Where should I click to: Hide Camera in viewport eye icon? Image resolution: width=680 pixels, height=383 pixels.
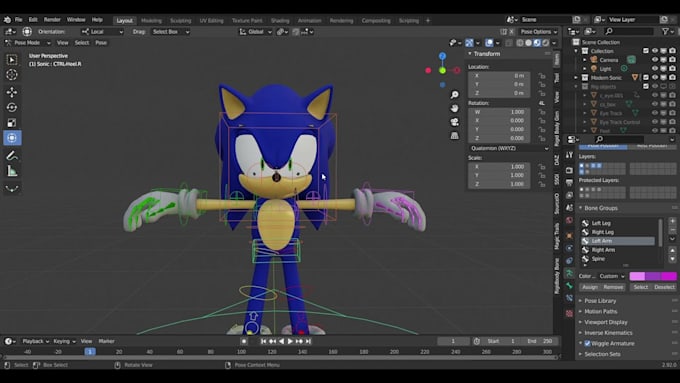[x=655, y=60]
